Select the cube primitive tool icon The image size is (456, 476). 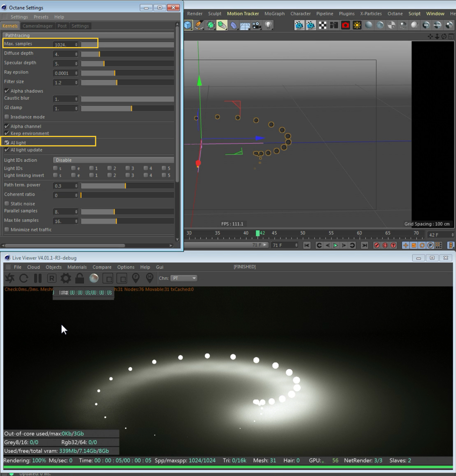(x=188, y=25)
